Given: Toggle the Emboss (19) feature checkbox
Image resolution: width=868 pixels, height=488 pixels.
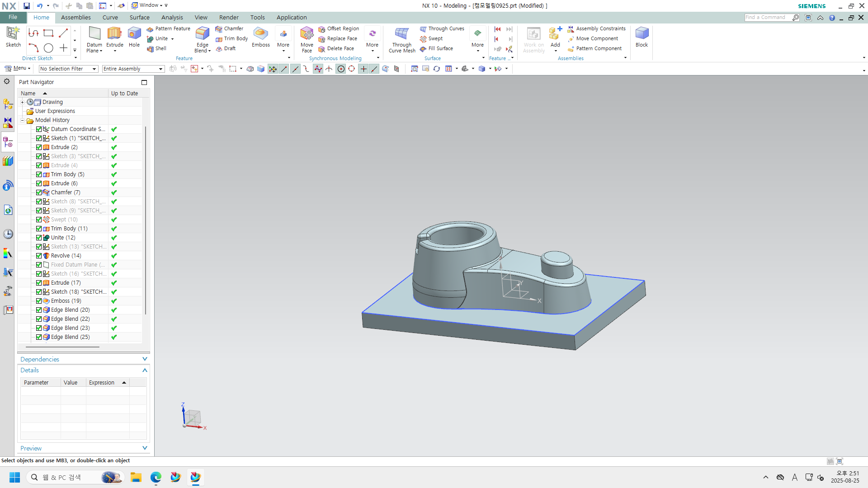Looking at the screenshot, I should pyautogui.click(x=39, y=301).
